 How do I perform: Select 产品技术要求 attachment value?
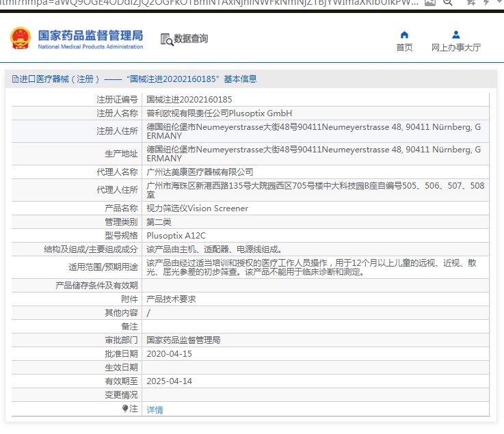tap(171, 299)
